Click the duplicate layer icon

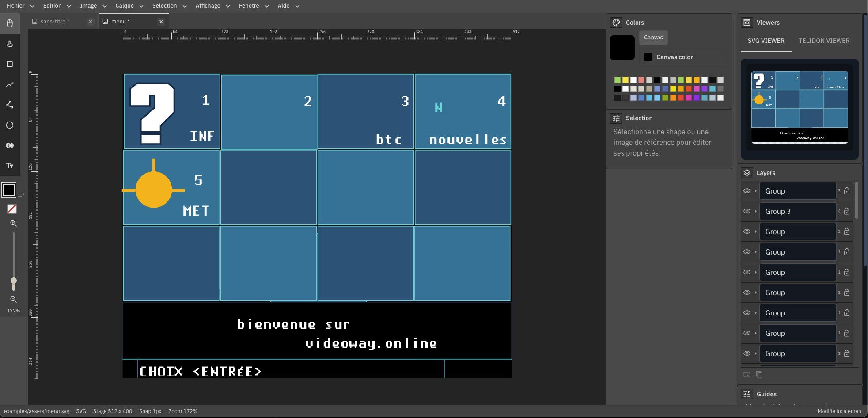(759, 375)
